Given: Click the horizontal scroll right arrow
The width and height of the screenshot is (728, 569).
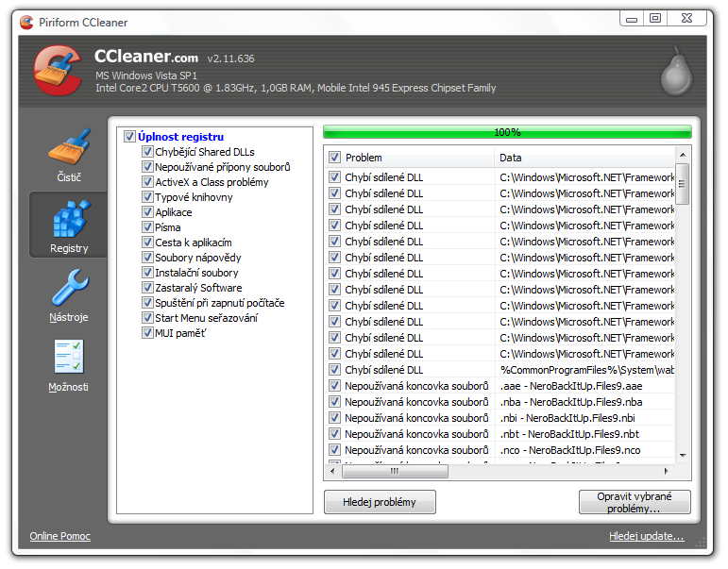Looking at the screenshot, I should [x=667, y=471].
